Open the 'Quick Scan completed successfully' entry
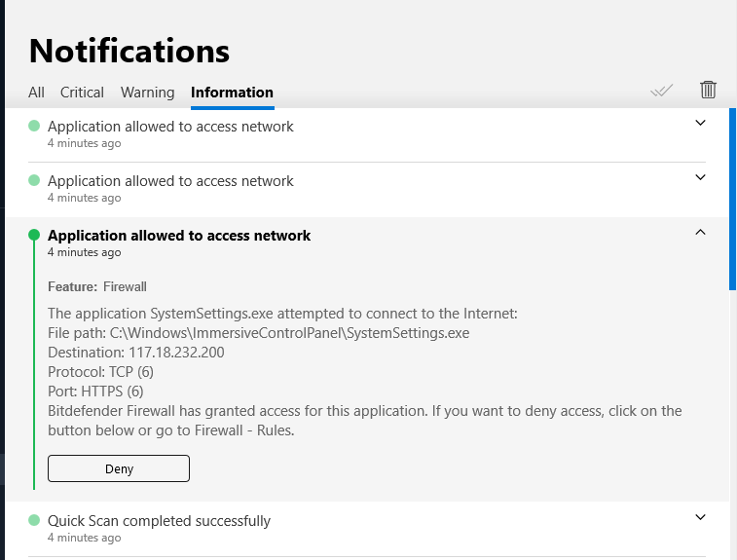This screenshot has width=737, height=560. 159,521
